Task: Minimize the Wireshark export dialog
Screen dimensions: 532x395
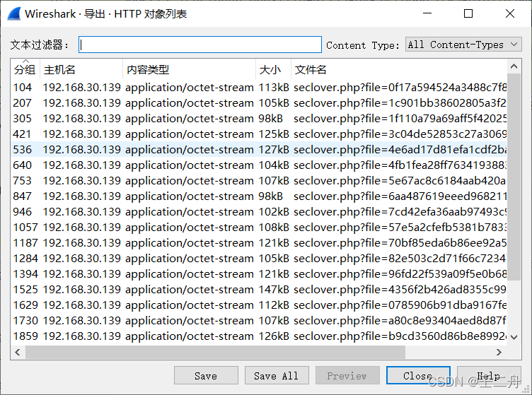Action: pyautogui.click(x=427, y=13)
